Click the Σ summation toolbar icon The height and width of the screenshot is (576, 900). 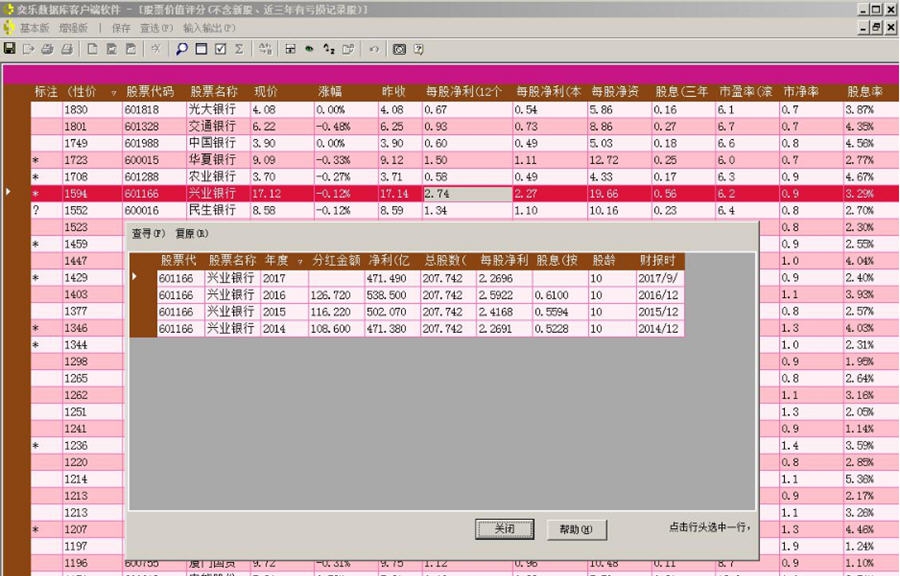click(240, 50)
